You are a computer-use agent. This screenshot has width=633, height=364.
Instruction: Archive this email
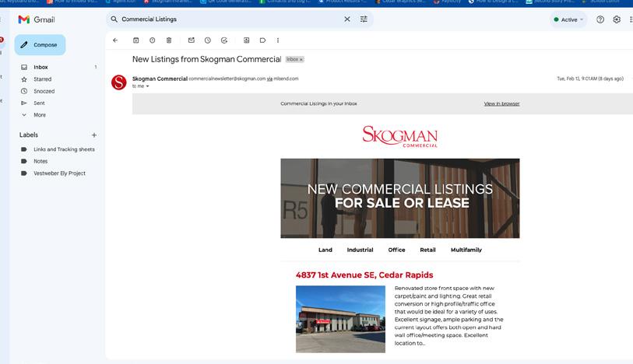tap(136, 40)
